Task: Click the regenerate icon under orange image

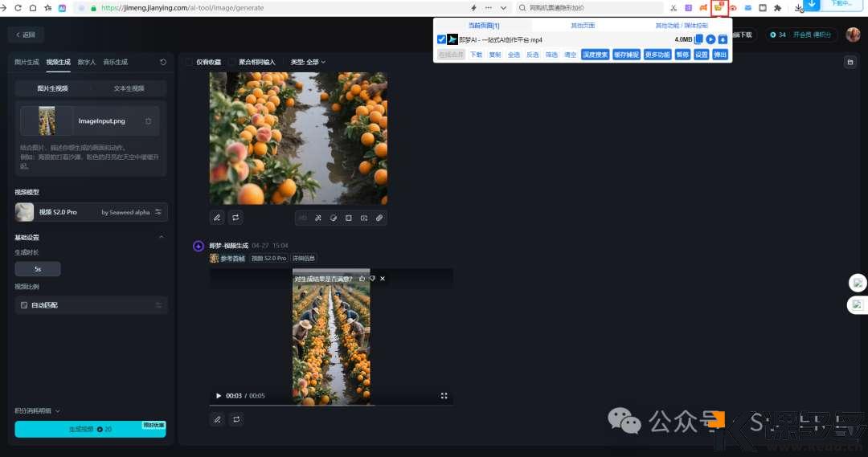Action: coord(235,218)
